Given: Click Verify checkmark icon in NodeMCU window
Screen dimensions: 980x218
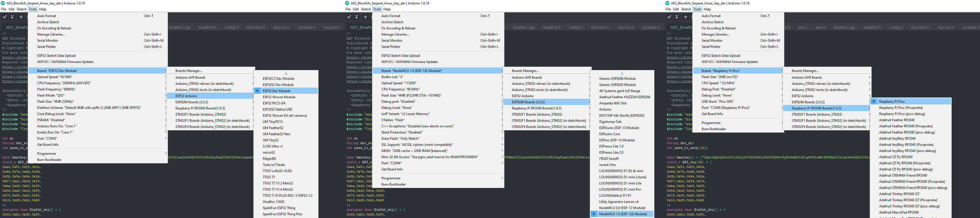Looking at the screenshot, I should click(x=349, y=17).
